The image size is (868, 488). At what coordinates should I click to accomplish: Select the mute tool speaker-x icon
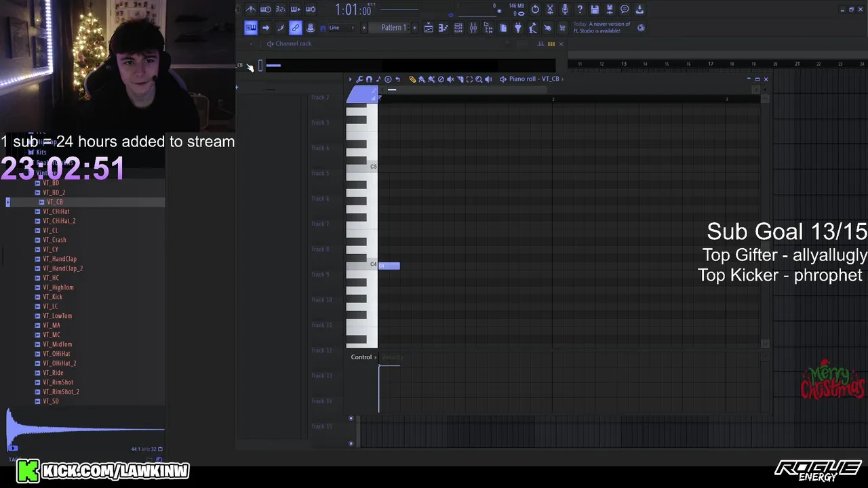click(x=450, y=79)
